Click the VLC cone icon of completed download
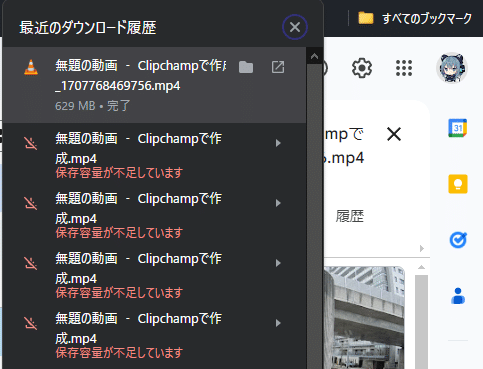483x369 pixels. click(31, 67)
